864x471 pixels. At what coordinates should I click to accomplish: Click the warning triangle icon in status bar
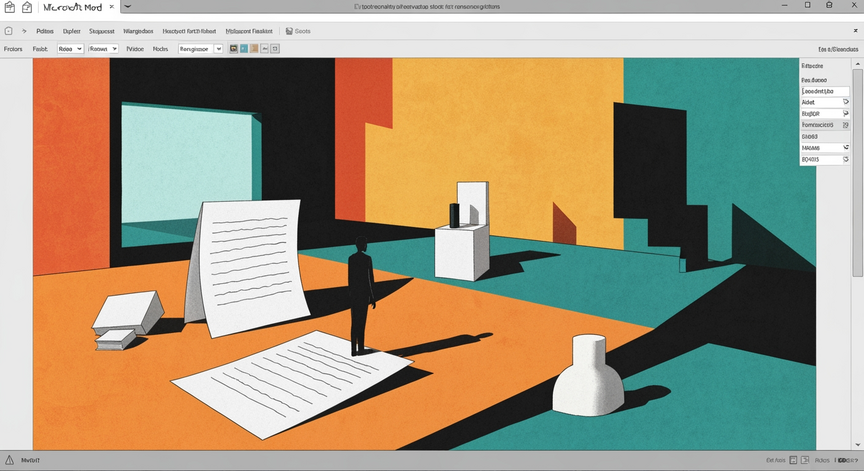point(9,460)
